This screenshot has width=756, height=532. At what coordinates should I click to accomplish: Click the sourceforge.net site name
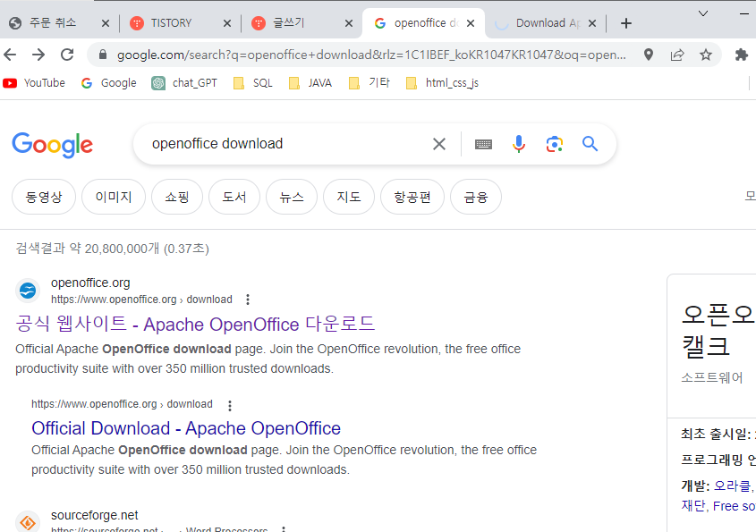tap(95, 515)
